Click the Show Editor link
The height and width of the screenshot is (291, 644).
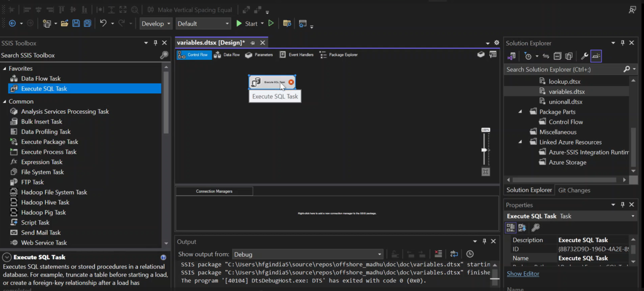[x=523, y=274]
